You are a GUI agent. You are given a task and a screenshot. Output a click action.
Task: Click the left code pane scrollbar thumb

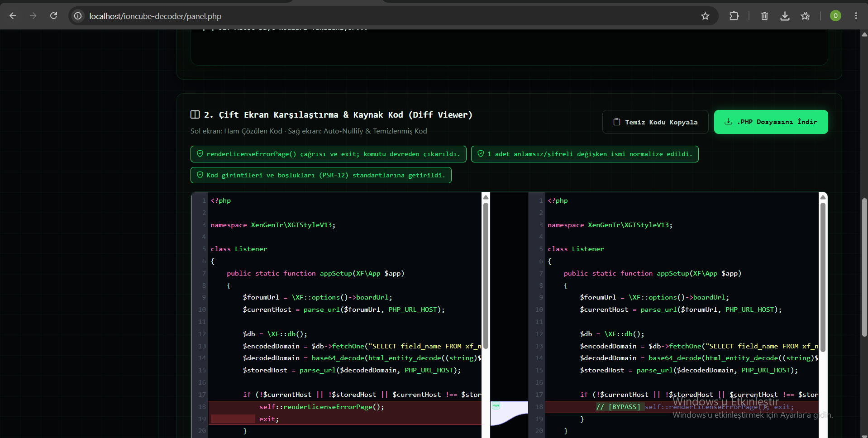click(486, 276)
